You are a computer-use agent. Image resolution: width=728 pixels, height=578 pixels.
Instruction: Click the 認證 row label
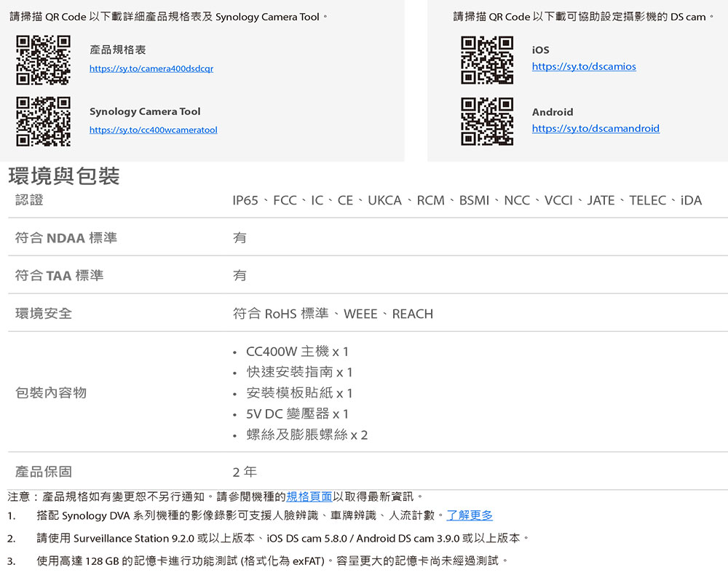coord(29,200)
